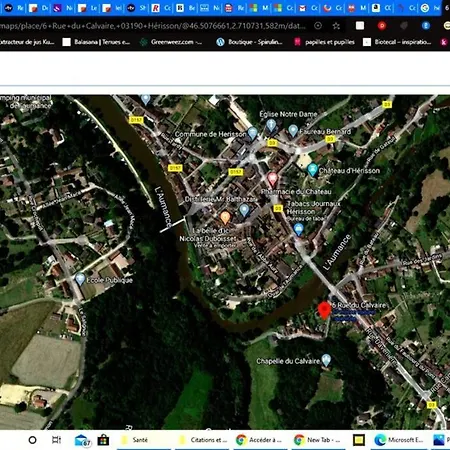Open the Mail app in the taskbar
Image resolution: width=450 pixels, height=450 pixels.
[82, 440]
